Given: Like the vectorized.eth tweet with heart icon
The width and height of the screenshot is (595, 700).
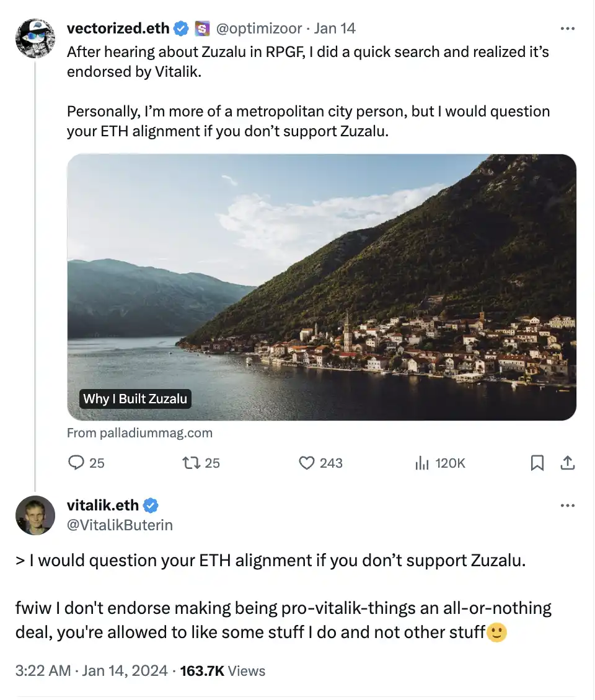Looking at the screenshot, I should (307, 463).
